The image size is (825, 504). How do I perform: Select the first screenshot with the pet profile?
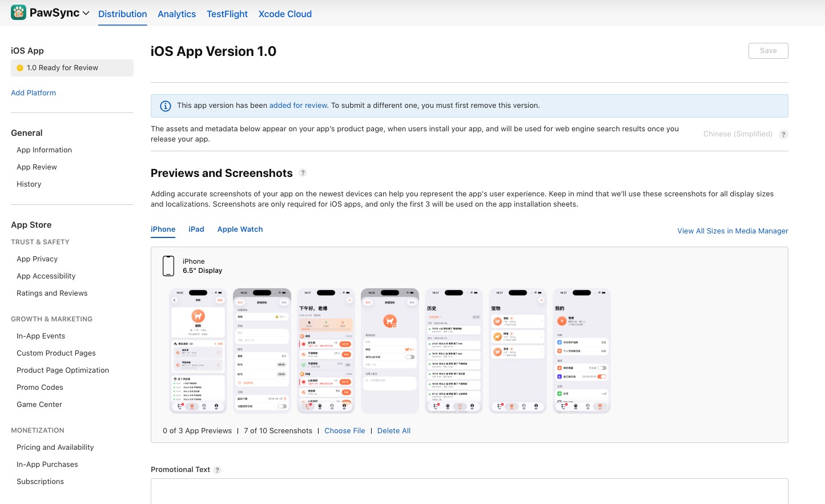click(x=198, y=351)
